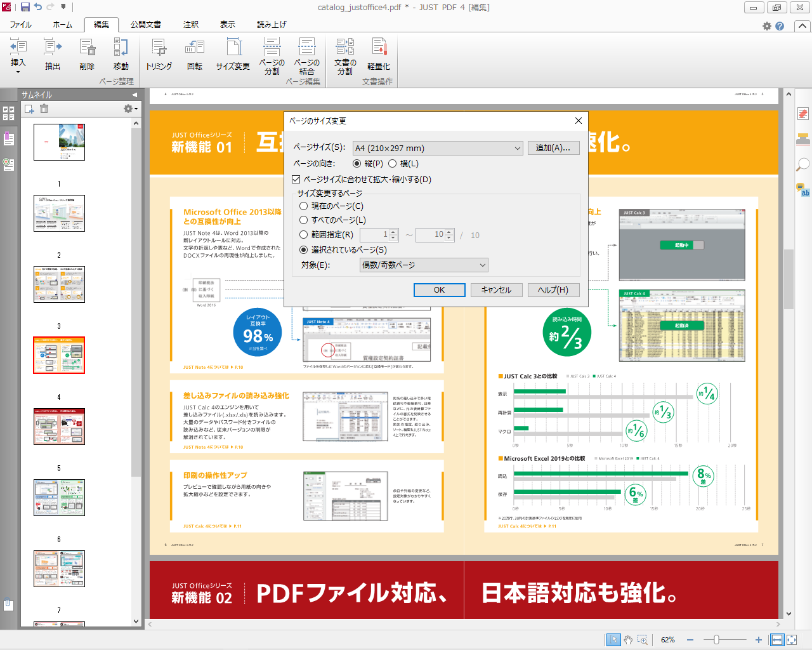
Task: Click the キャンセル button
Action: pyautogui.click(x=496, y=289)
